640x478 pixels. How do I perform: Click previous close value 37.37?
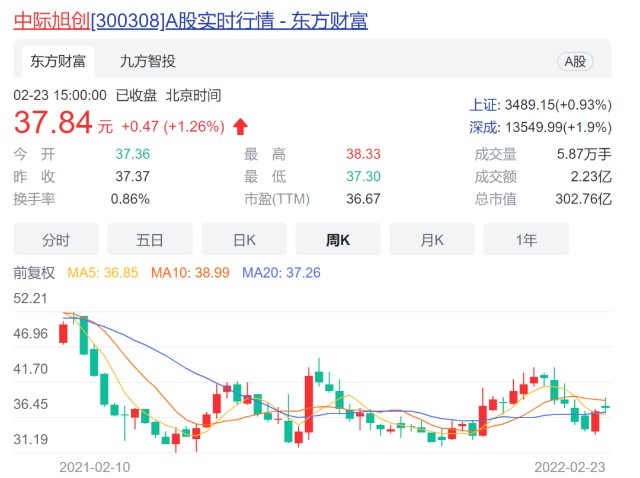(x=133, y=177)
